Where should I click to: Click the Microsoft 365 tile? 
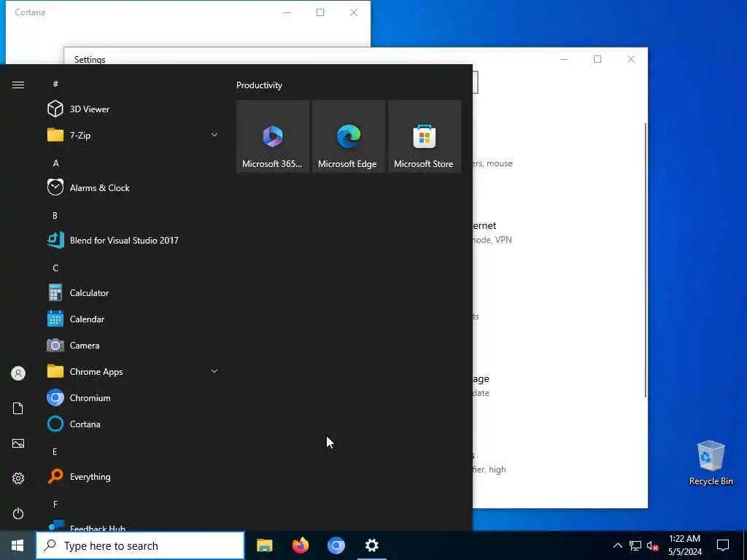pyautogui.click(x=273, y=136)
